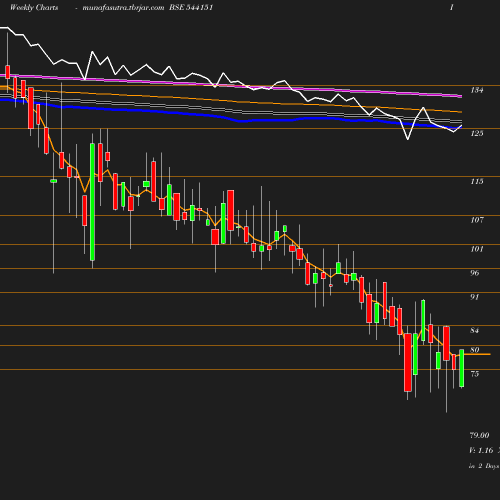Click the price label 91
The width and height of the screenshot is (500, 500).
[475, 297]
